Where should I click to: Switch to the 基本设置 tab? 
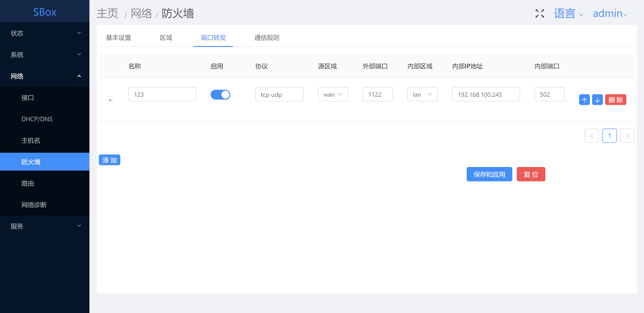(x=118, y=38)
